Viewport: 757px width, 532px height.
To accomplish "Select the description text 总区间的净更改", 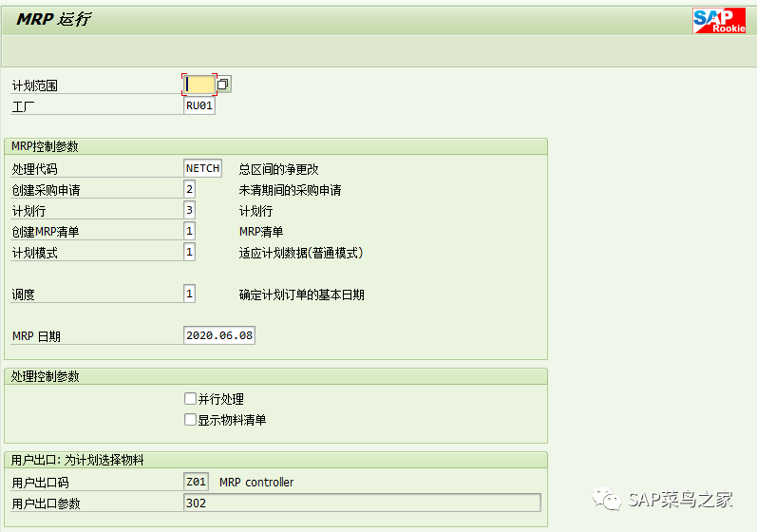I will pyautogui.click(x=278, y=169).
